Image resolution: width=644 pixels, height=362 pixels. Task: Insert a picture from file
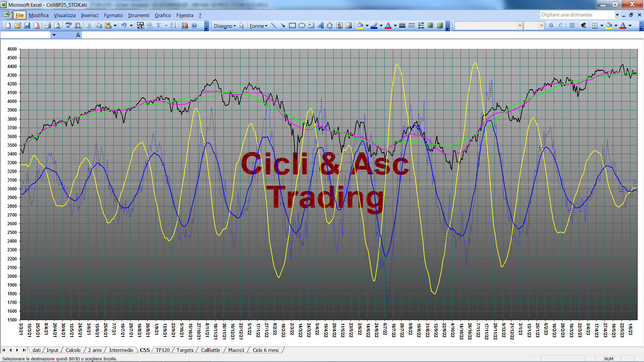tap(349, 25)
